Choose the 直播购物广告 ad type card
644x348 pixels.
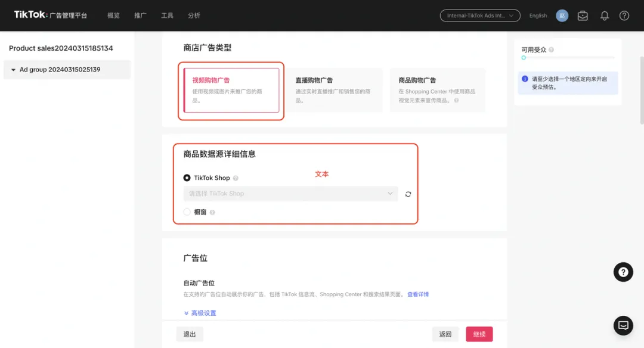335,91
